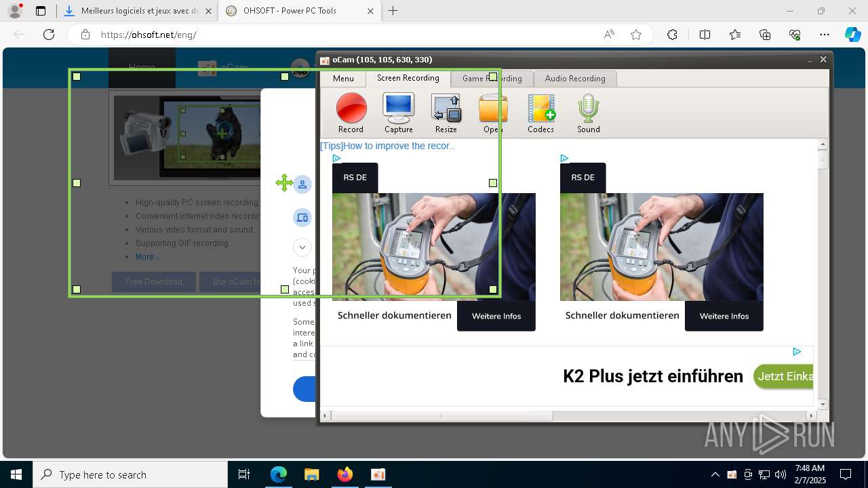The height and width of the screenshot is (488, 868).
Task: Click the AdChoices icon above the second ad
Action: click(564, 158)
